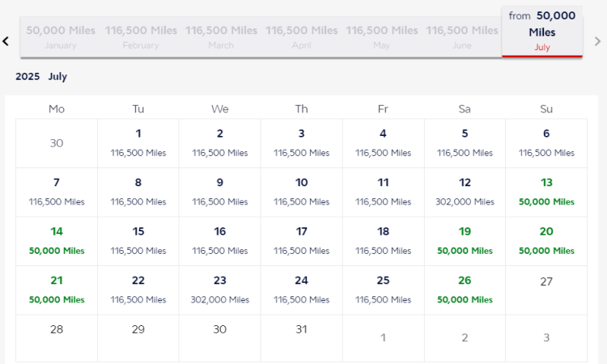Choose July 25 date cell

click(x=384, y=290)
